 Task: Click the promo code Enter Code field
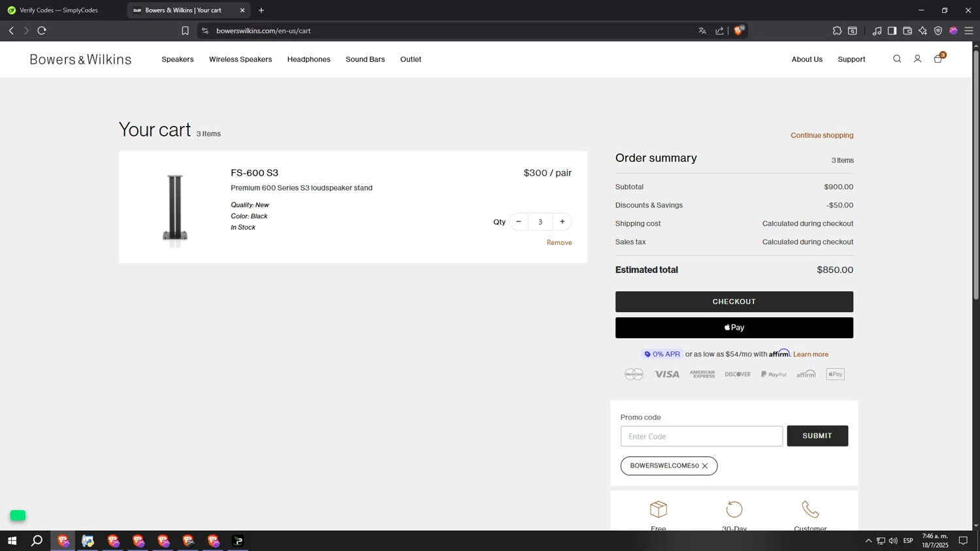tap(701, 436)
